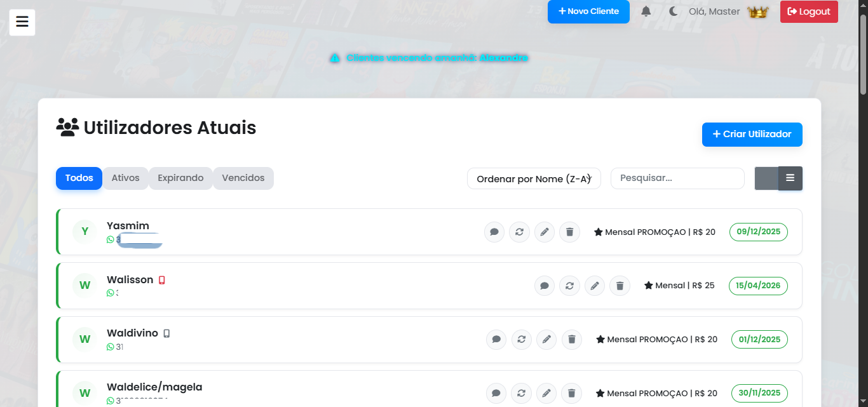Edit Waldivino's record with pencil icon
Viewport: 868px width, 407px height.
[x=546, y=340]
